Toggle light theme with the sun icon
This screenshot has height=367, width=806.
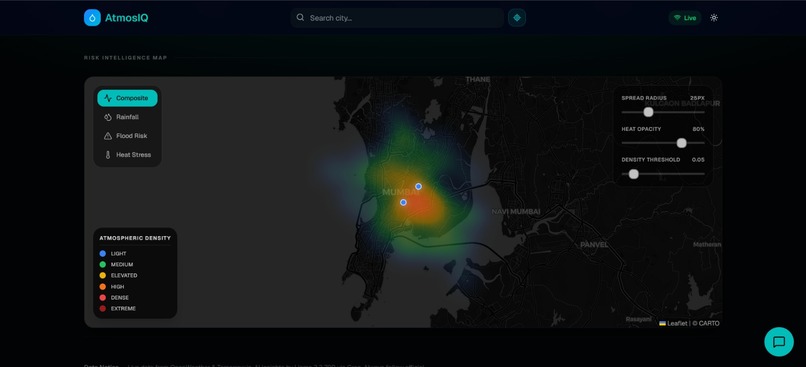pyautogui.click(x=714, y=17)
